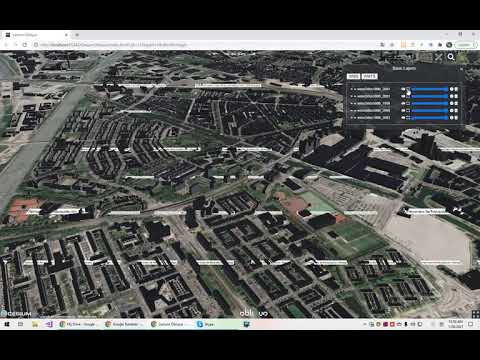Select the WMS tab in the layers panel
This screenshot has height=360, width=480.
click(x=354, y=76)
